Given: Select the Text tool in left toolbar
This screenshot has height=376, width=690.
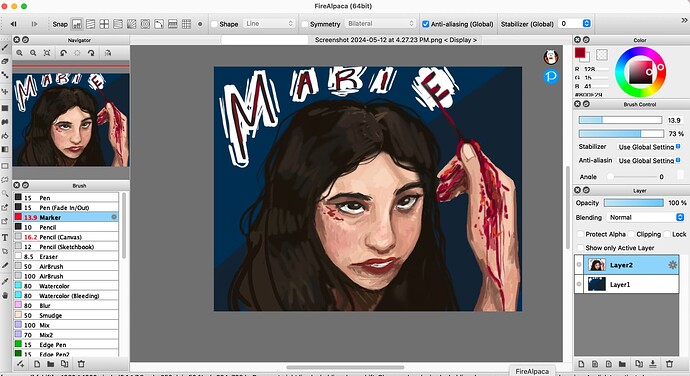Looking at the screenshot, I should [x=5, y=237].
